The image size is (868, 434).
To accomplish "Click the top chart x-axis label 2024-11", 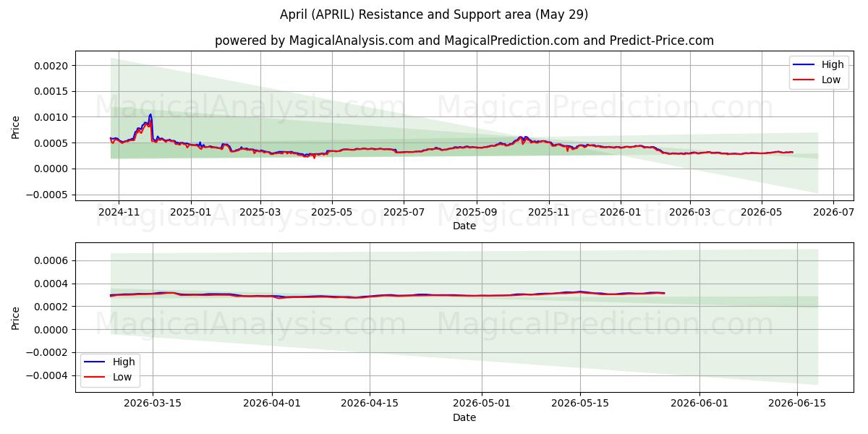I will tap(119, 213).
